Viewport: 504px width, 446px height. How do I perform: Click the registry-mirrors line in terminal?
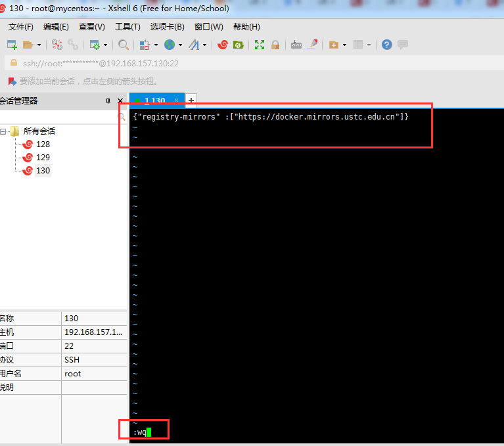271,117
